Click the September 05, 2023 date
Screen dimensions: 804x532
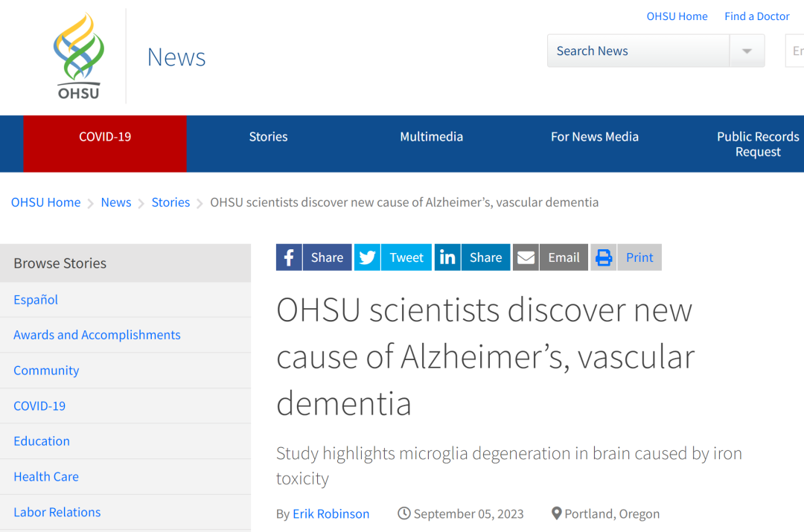click(469, 514)
